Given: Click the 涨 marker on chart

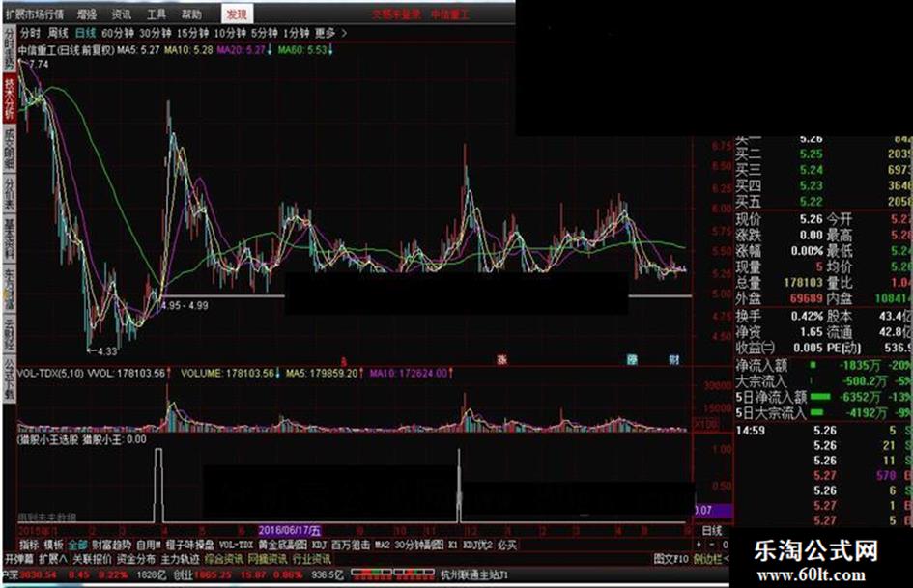Looking at the screenshot, I should tap(502, 360).
